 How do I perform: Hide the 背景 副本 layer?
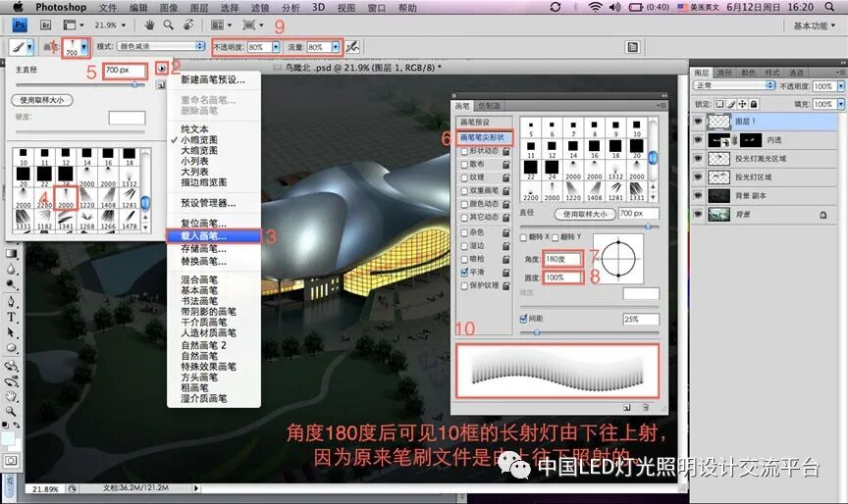click(698, 195)
